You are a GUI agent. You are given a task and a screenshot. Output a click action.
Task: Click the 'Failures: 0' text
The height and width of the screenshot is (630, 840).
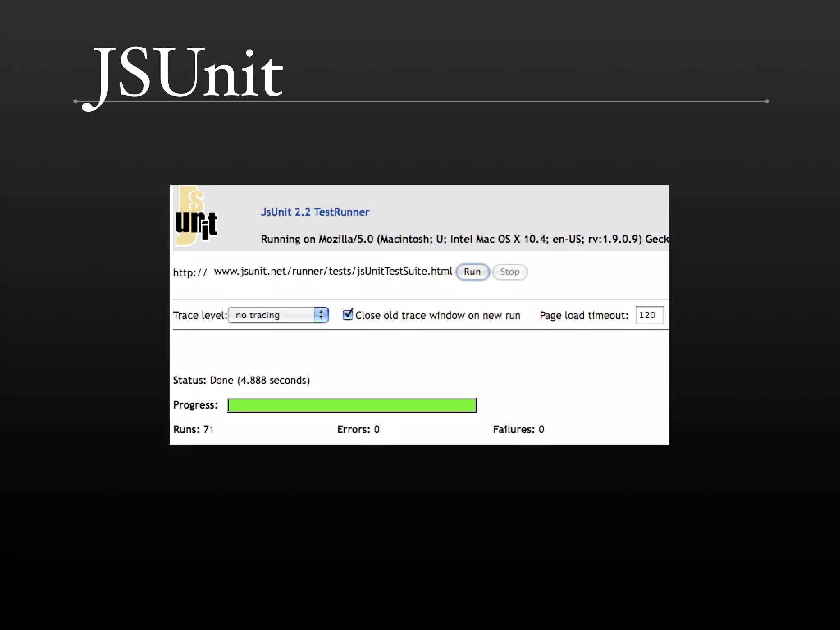(x=518, y=429)
